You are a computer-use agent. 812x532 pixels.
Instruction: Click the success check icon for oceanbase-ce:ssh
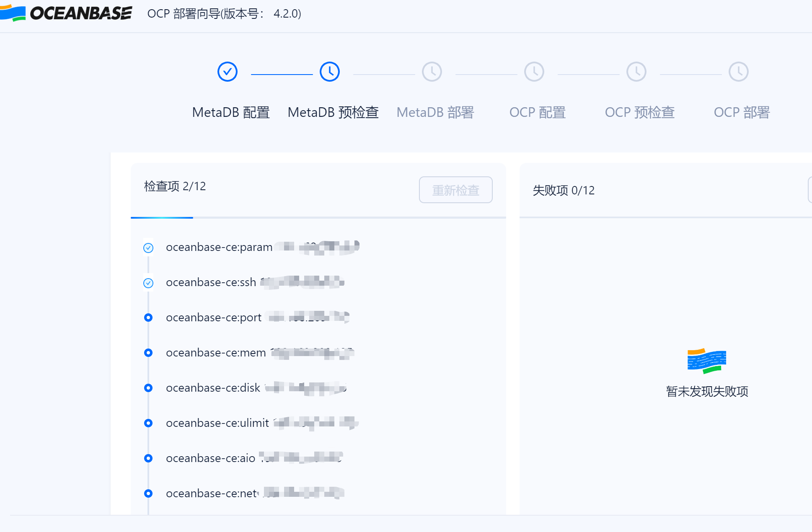(148, 283)
